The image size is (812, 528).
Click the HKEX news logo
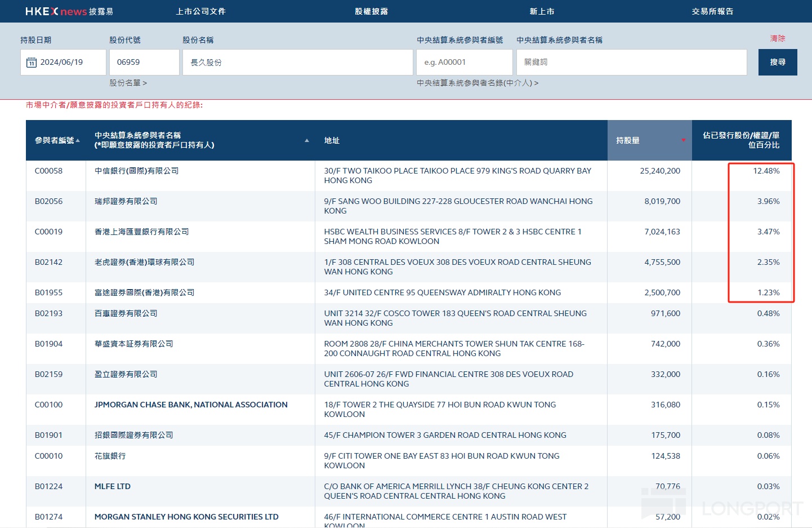(x=69, y=11)
